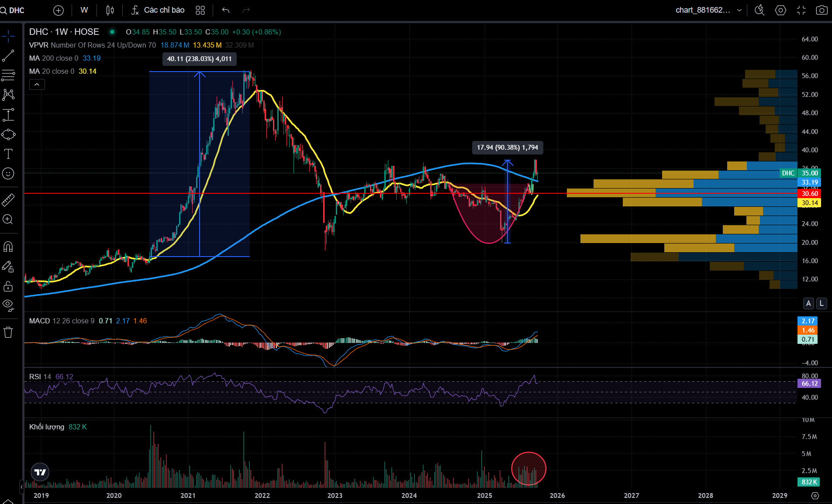Screen dimensions: 832x504
Task: Hide all drawings with the eye icon
Action: [8, 305]
